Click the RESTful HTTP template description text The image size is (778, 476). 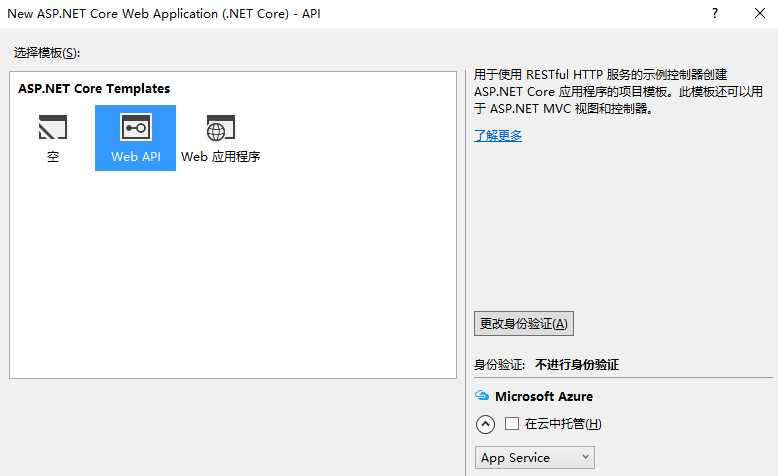(x=618, y=91)
